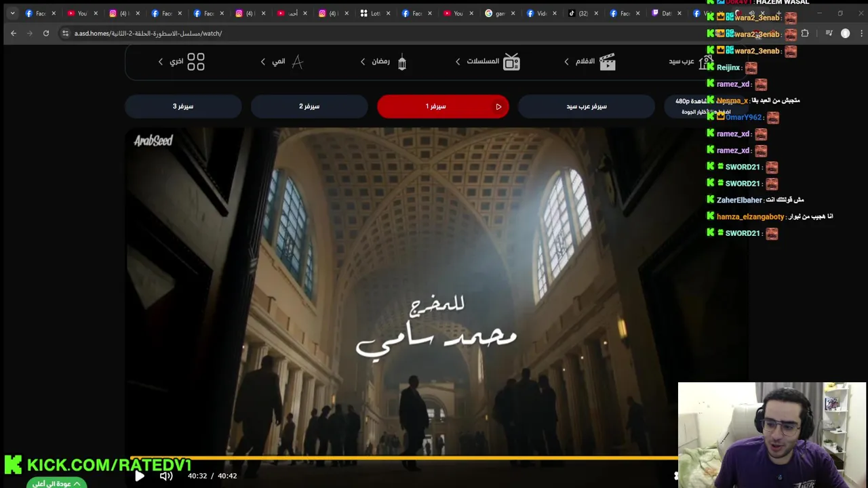The width and height of the screenshot is (868, 488).
Task: Close the Twitch 'Dat' tab
Action: 679,14
